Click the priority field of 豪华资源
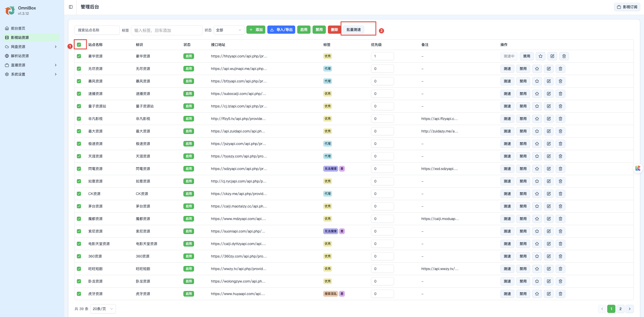This screenshot has width=644, height=317. pos(383,56)
